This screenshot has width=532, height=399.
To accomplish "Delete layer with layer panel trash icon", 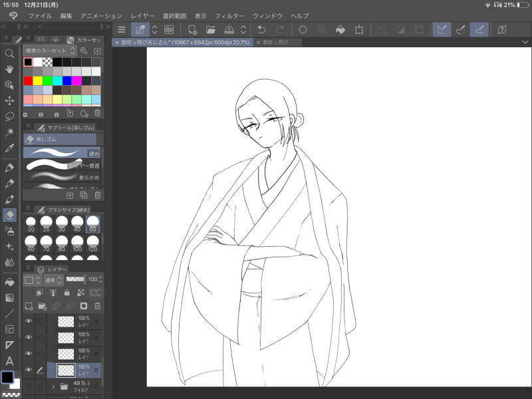I will [97, 306].
